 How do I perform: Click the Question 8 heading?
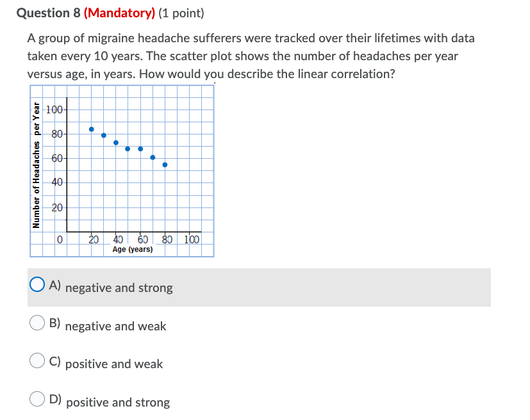50,13
